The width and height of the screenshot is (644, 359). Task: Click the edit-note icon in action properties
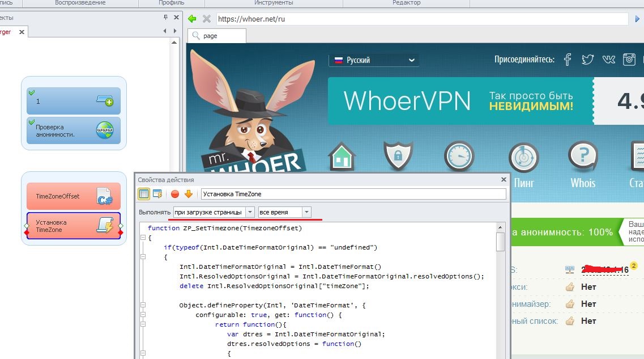157,194
